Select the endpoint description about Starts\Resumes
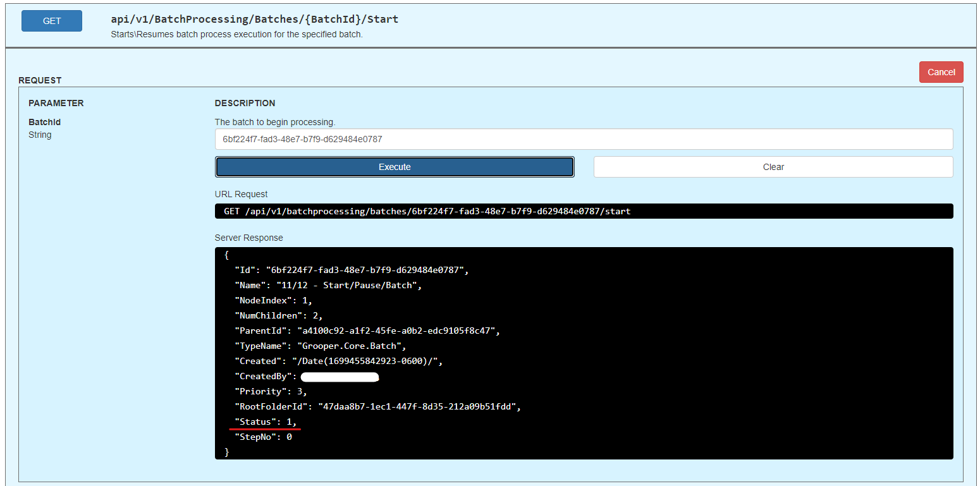Screen dimensions: 980x486 (x=236, y=34)
